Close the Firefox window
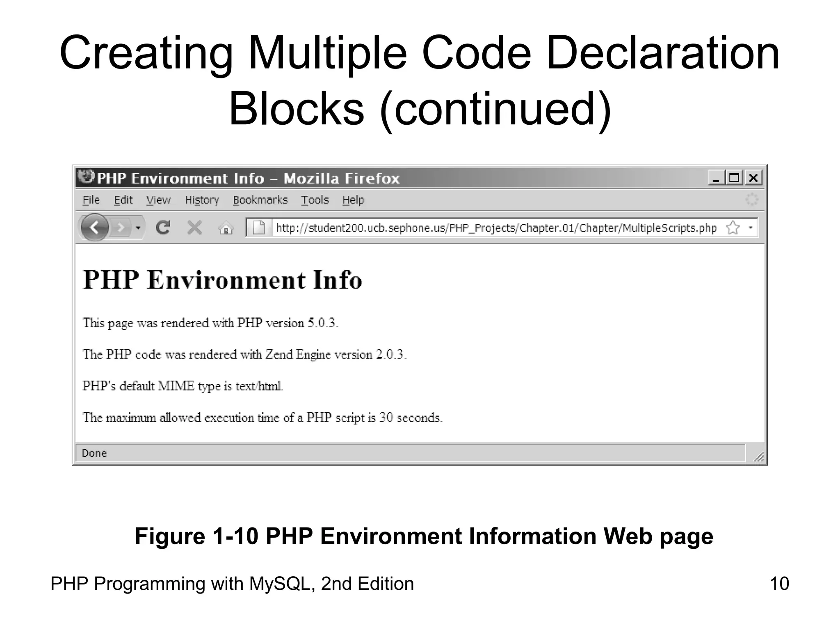 753,178
